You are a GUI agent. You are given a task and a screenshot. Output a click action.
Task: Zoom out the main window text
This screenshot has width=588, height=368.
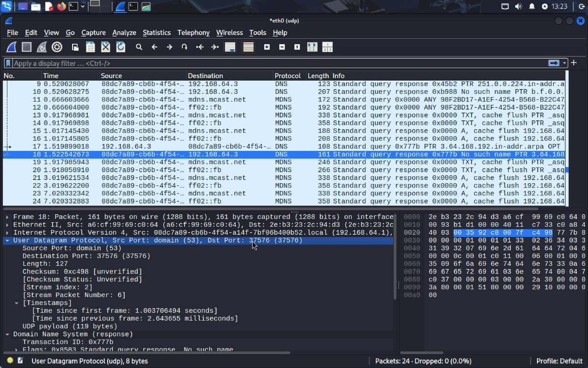point(282,47)
